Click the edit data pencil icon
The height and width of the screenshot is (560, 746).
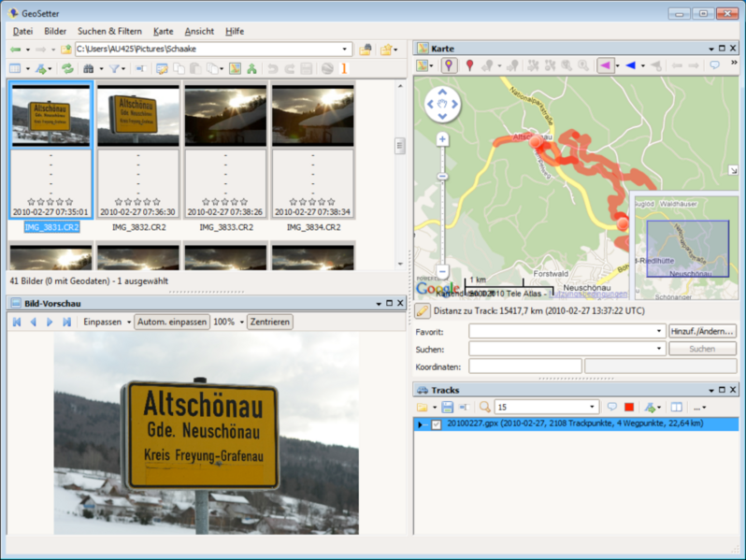[x=162, y=68]
